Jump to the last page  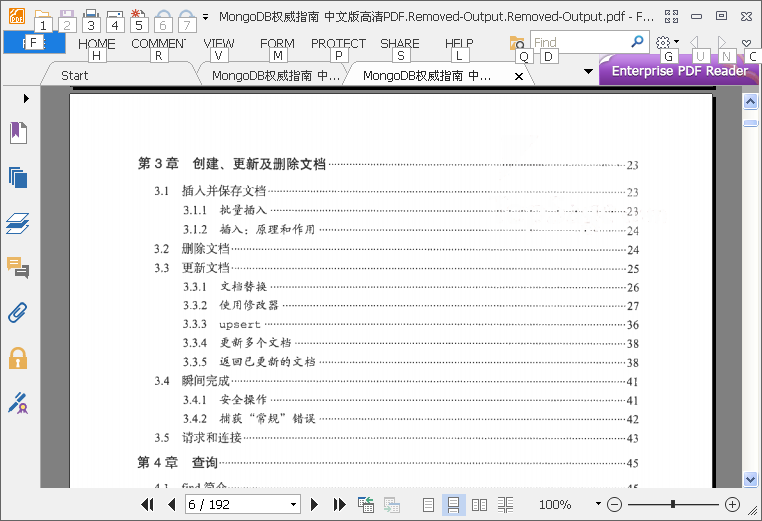[x=339, y=504]
